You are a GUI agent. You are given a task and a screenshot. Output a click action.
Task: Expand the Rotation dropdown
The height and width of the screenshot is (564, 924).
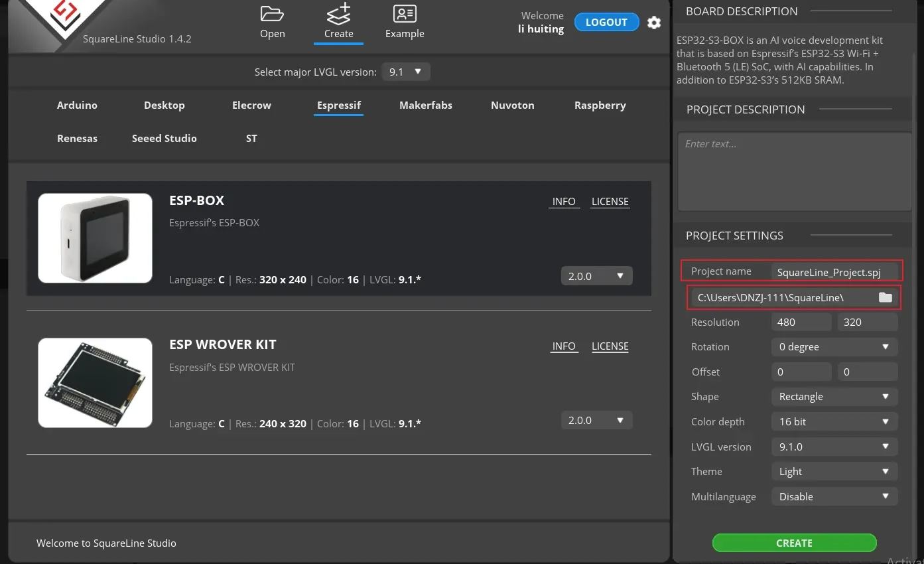coord(834,347)
